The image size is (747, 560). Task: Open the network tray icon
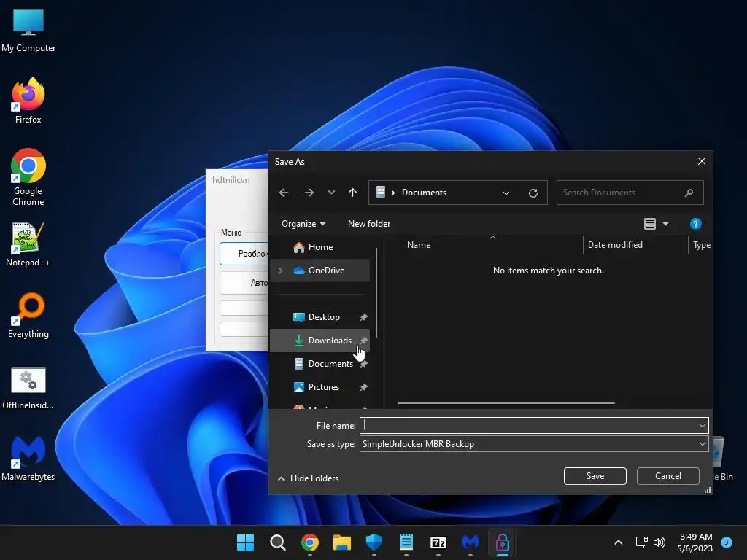click(642, 542)
